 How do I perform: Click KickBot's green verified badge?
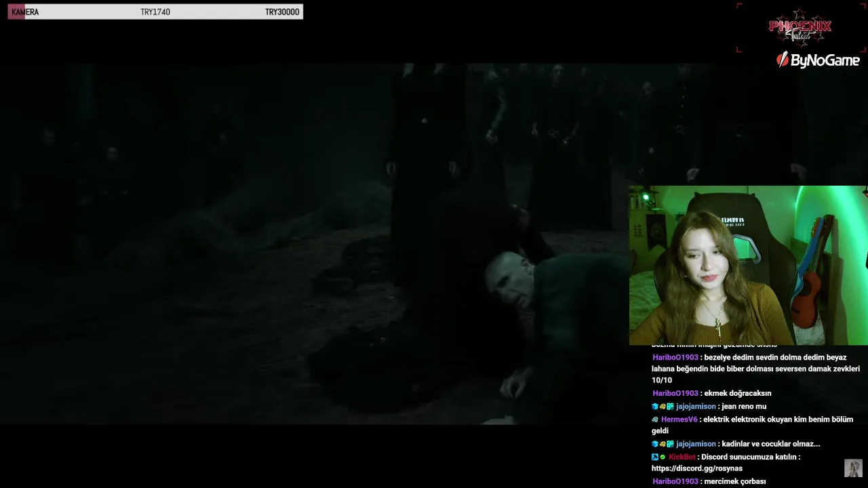click(663, 457)
